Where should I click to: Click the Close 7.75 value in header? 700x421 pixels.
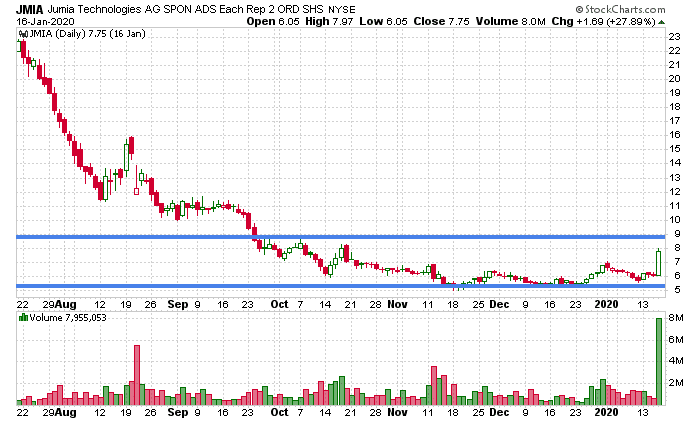pyautogui.click(x=442, y=21)
